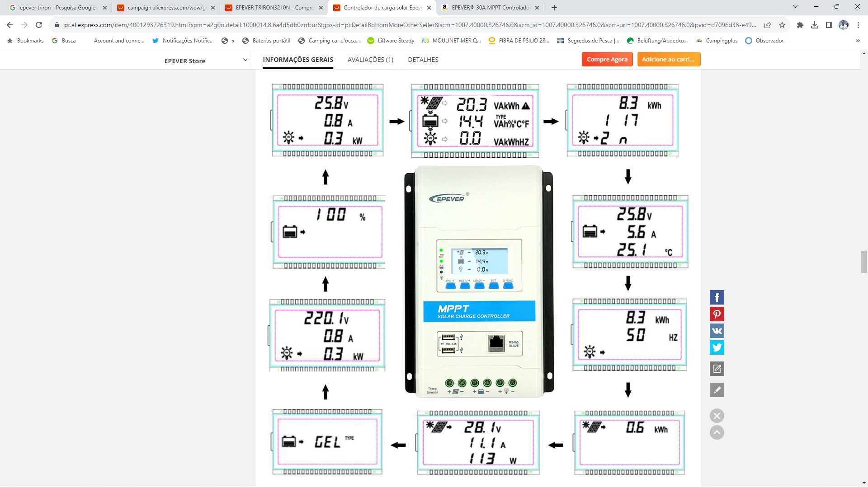The width and height of the screenshot is (868, 488).
Task: Click the Compre Agora button
Action: point(607,59)
